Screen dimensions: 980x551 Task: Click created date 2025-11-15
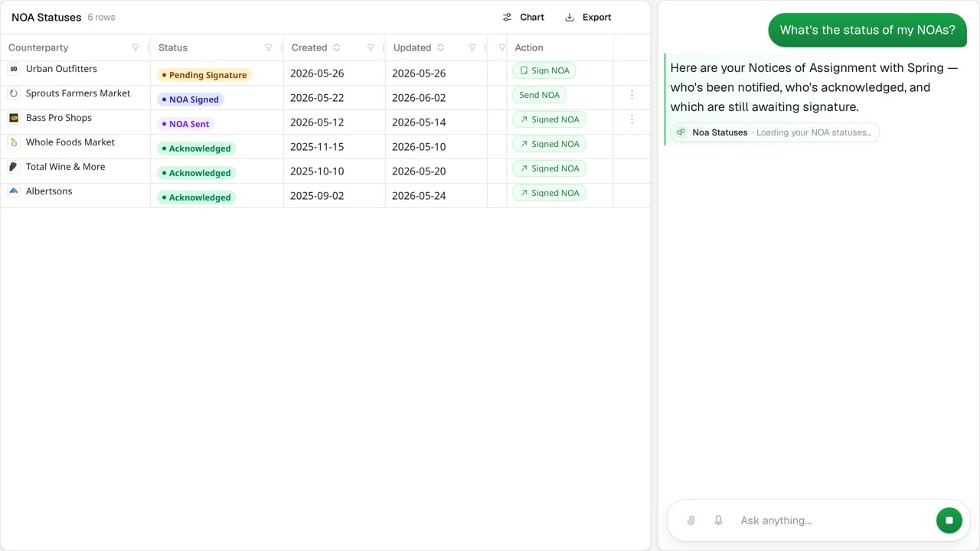click(317, 147)
